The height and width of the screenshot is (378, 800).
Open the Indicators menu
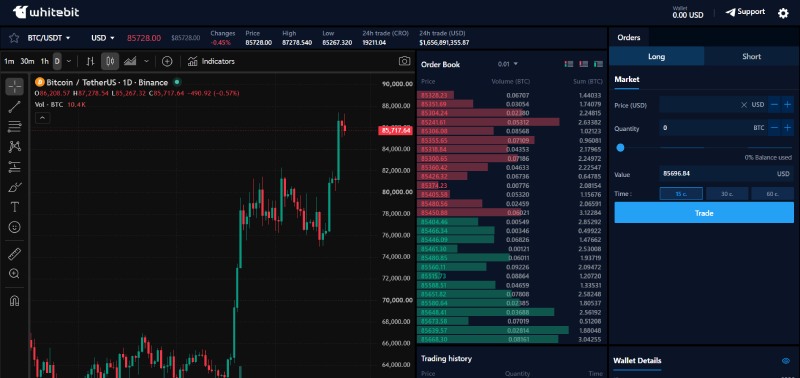point(211,61)
